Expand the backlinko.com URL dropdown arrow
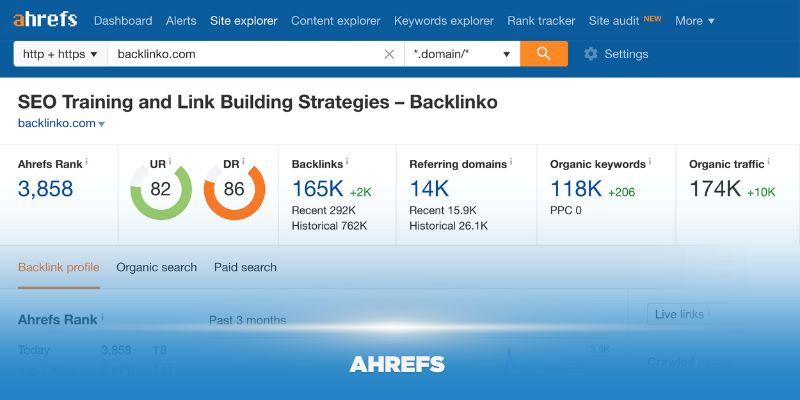Image resolution: width=800 pixels, height=400 pixels. [x=102, y=124]
